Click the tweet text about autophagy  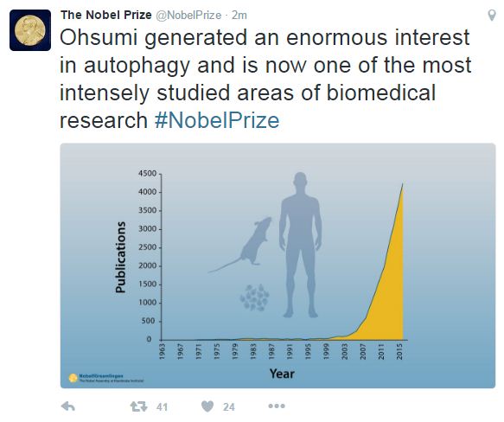coord(265,79)
